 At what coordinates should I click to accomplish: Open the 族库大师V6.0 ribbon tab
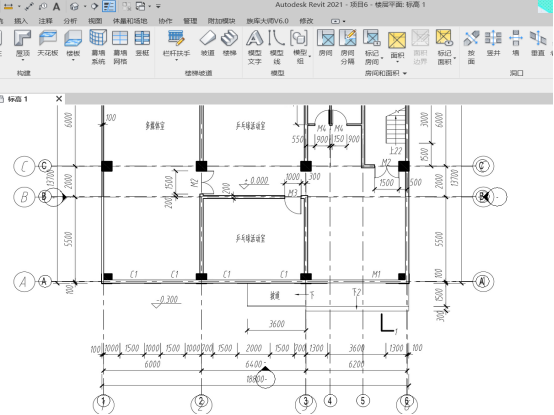[x=267, y=21]
